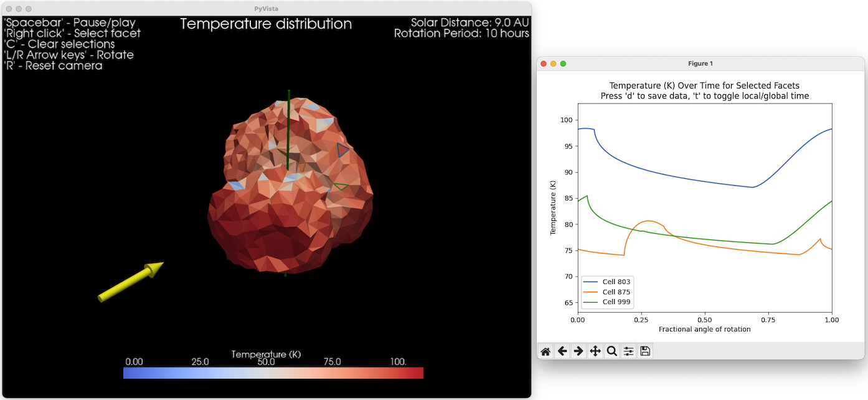Screen dimensions: 868x400
Task: Click the PyVista window title bar
Action: pyautogui.click(x=266, y=9)
